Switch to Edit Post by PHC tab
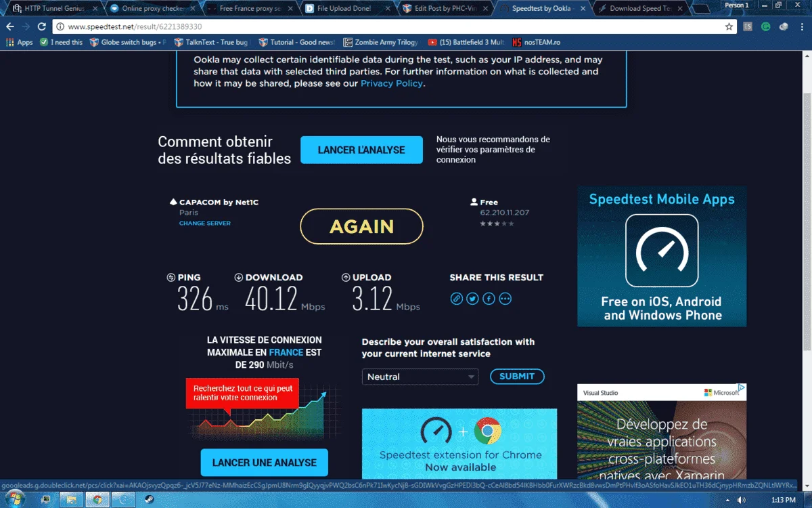Image resolution: width=812 pixels, height=508 pixels. point(445,9)
